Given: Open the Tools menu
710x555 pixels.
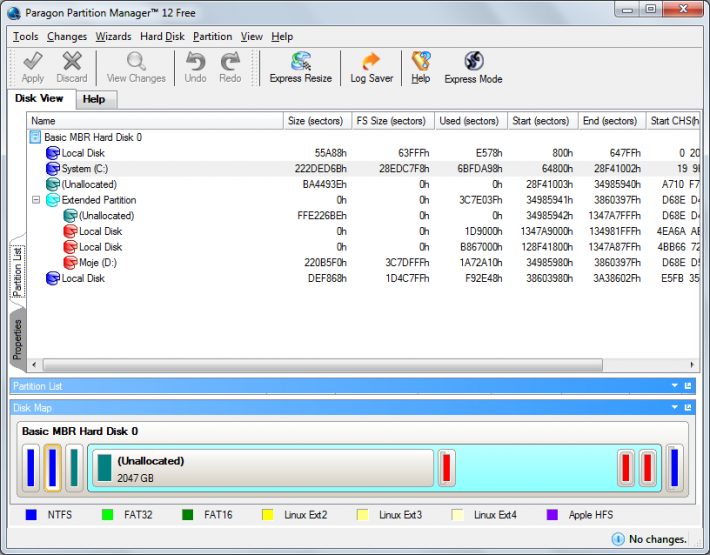Looking at the screenshot, I should point(25,37).
